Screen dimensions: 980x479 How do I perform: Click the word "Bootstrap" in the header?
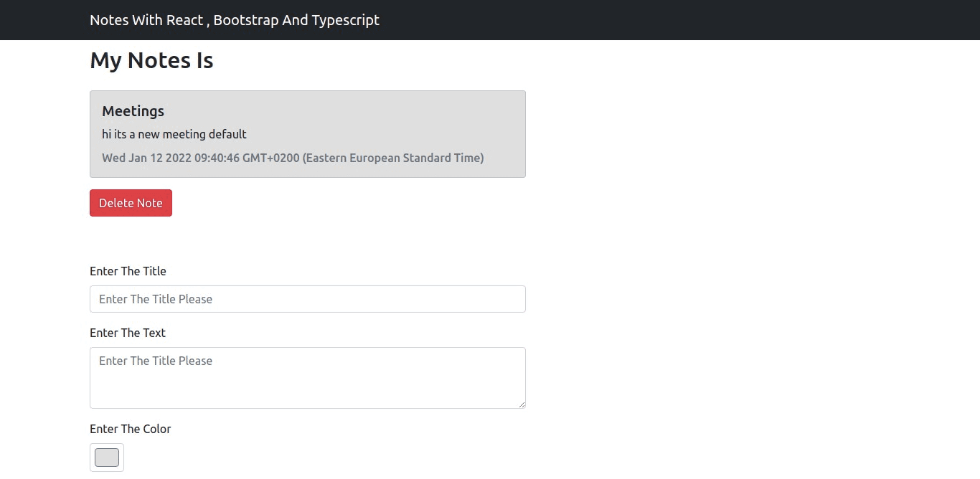[246, 20]
